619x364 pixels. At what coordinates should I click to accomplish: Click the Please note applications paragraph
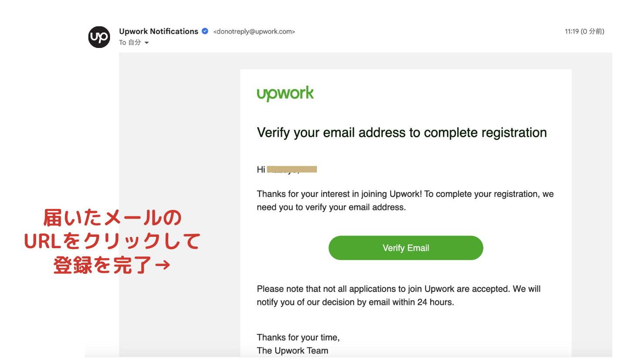(x=399, y=295)
